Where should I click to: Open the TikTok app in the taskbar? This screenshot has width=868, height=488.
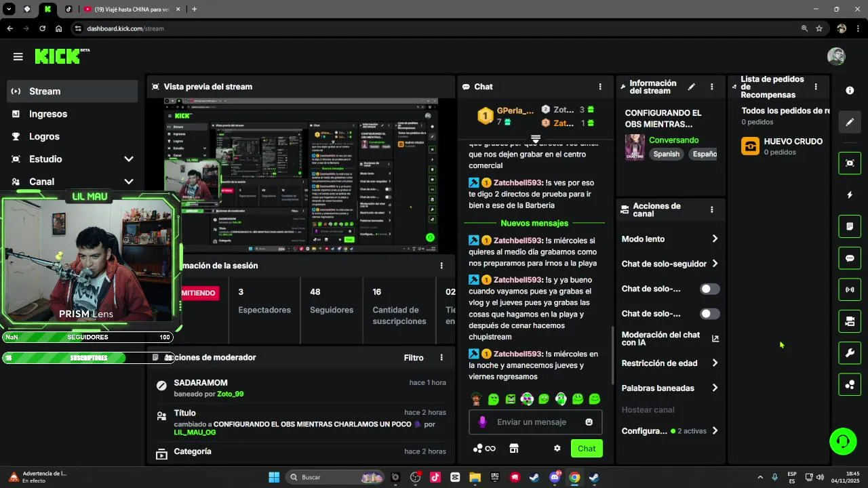(x=435, y=477)
